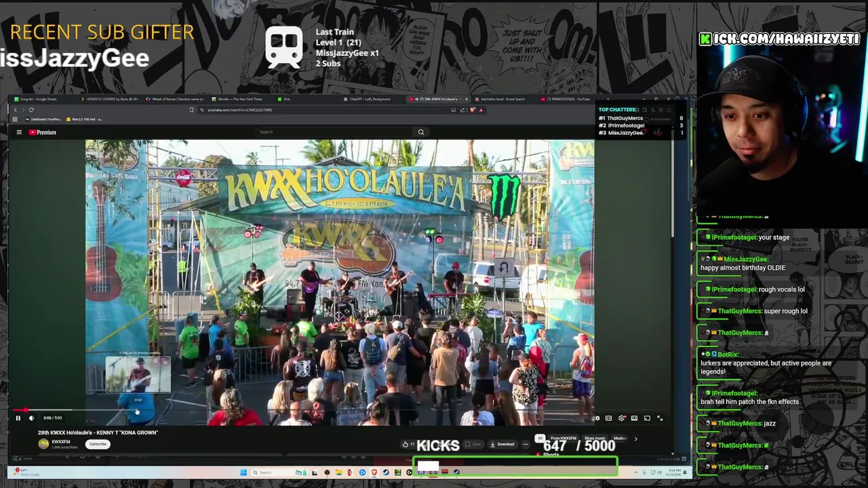Select the From KWXXFM filter chip
Viewport: 868px width, 488px height.
pyautogui.click(x=564, y=439)
